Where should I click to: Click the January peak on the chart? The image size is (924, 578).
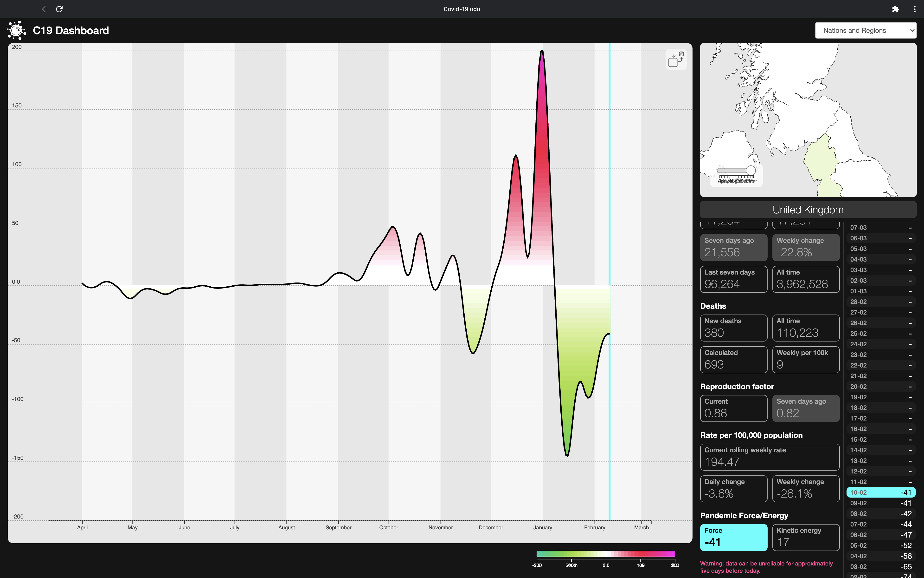542,51
